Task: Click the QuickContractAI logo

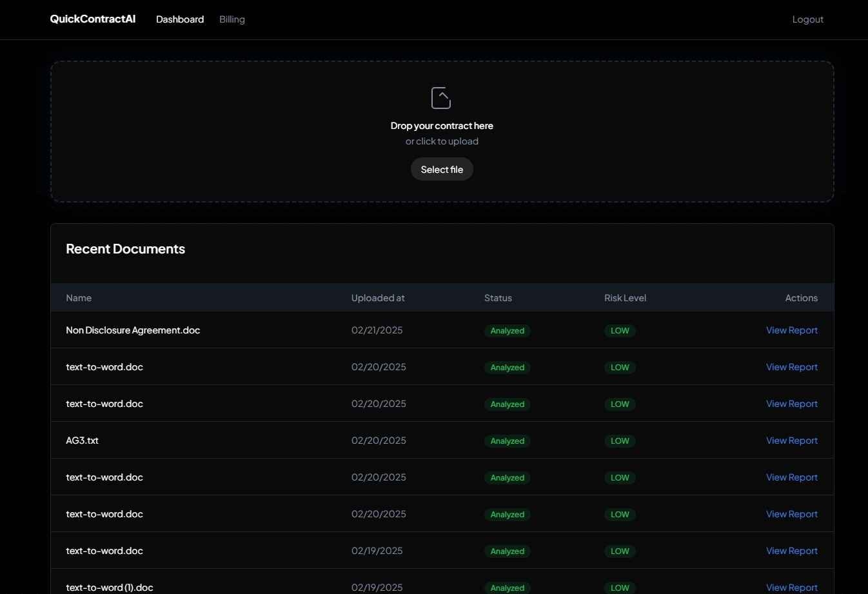Action: pyautogui.click(x=93, y=19)
